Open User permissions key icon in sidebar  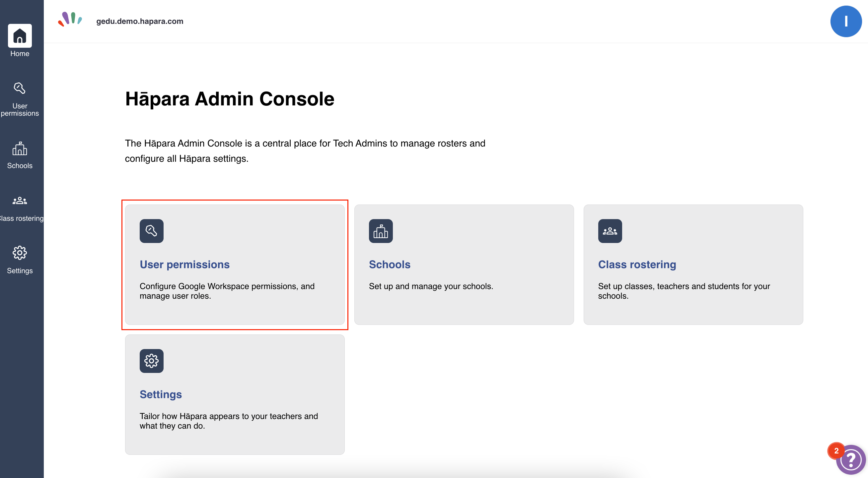pos(20,88)
